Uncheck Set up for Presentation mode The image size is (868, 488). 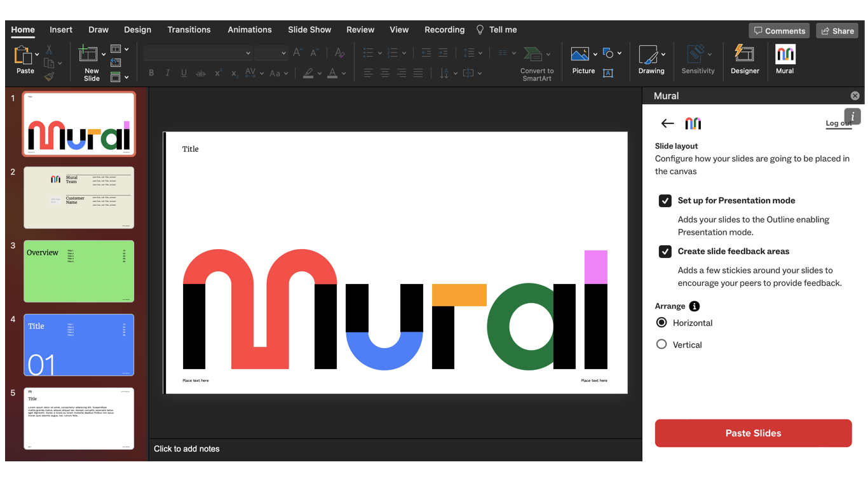point(665,201)
